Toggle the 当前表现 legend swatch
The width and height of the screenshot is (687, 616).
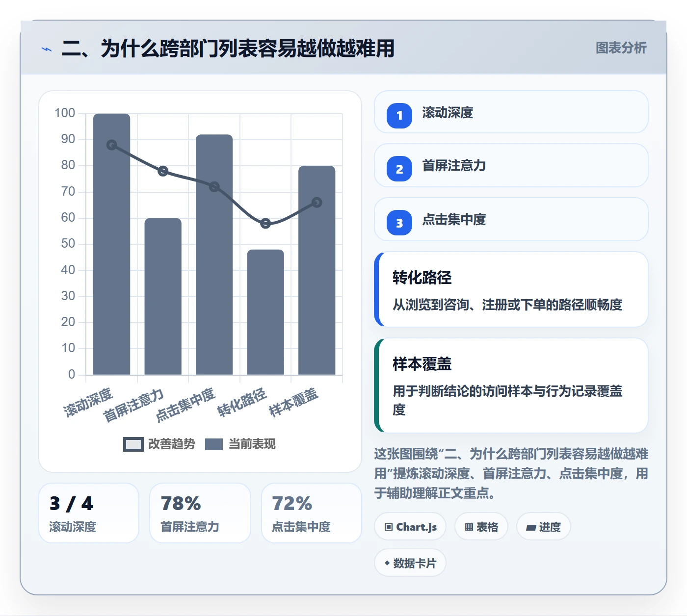click(x=214, y=444)
